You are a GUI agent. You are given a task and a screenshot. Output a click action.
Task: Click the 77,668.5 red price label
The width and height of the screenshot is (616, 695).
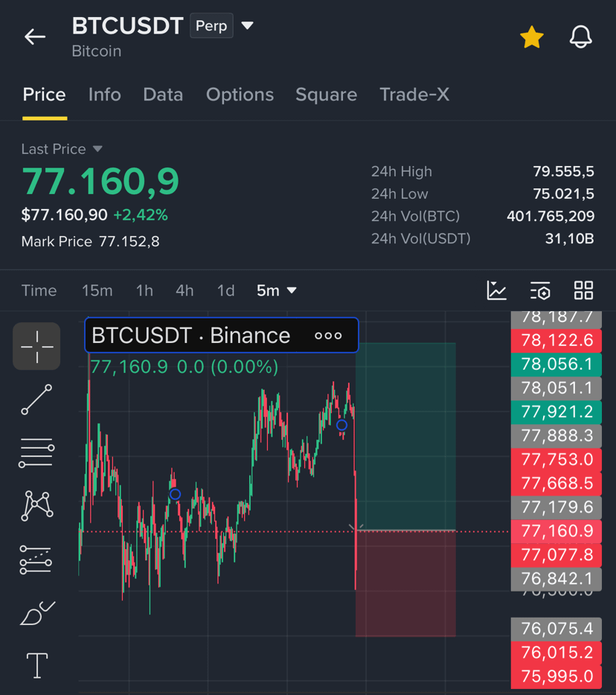tap(556, 484)
